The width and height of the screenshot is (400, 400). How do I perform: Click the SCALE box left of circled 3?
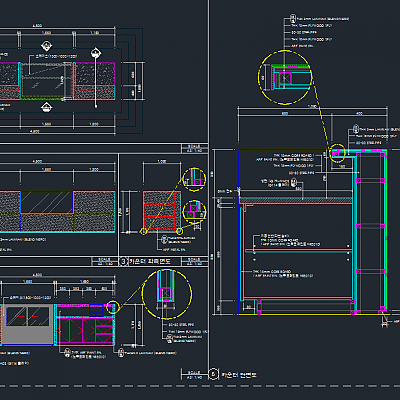105,261
